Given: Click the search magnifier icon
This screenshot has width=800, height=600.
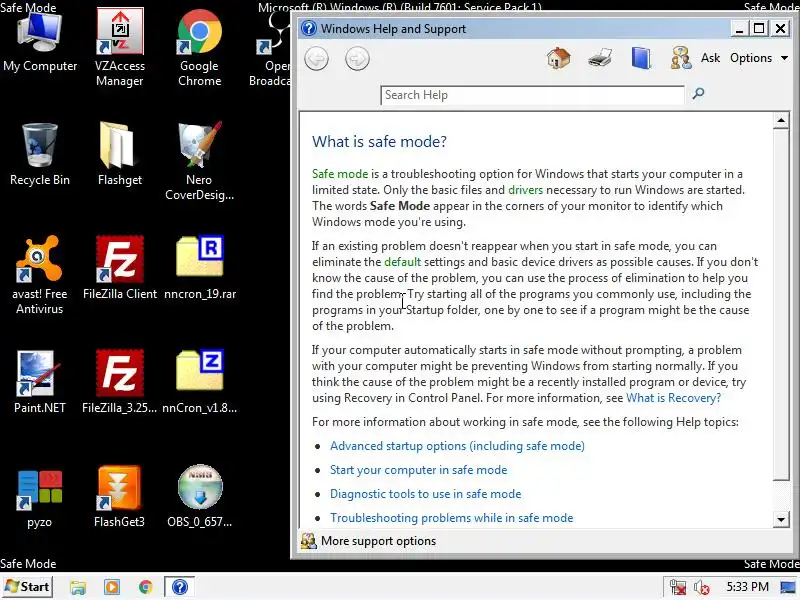Looking at the screenshot, I should [698, 93].
